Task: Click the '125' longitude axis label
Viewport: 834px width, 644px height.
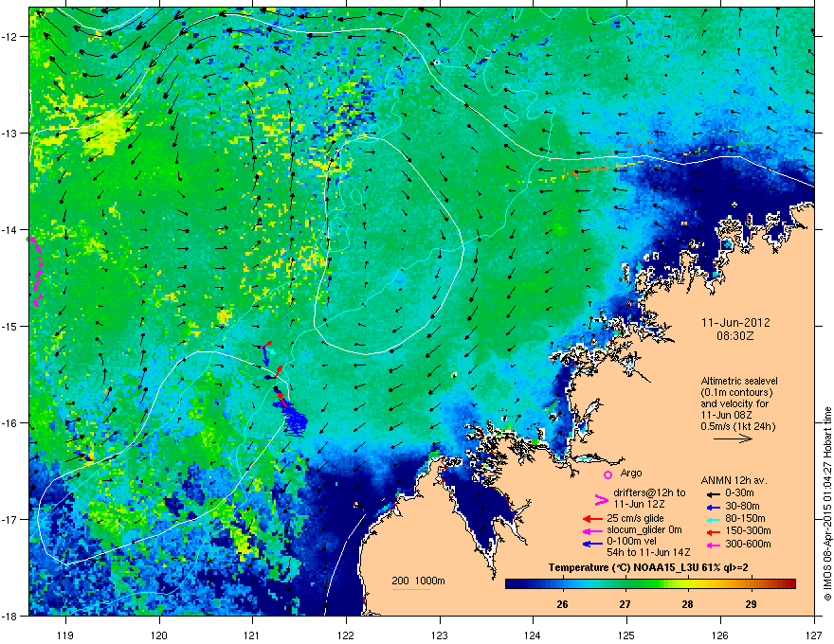Action: (626, 635)
